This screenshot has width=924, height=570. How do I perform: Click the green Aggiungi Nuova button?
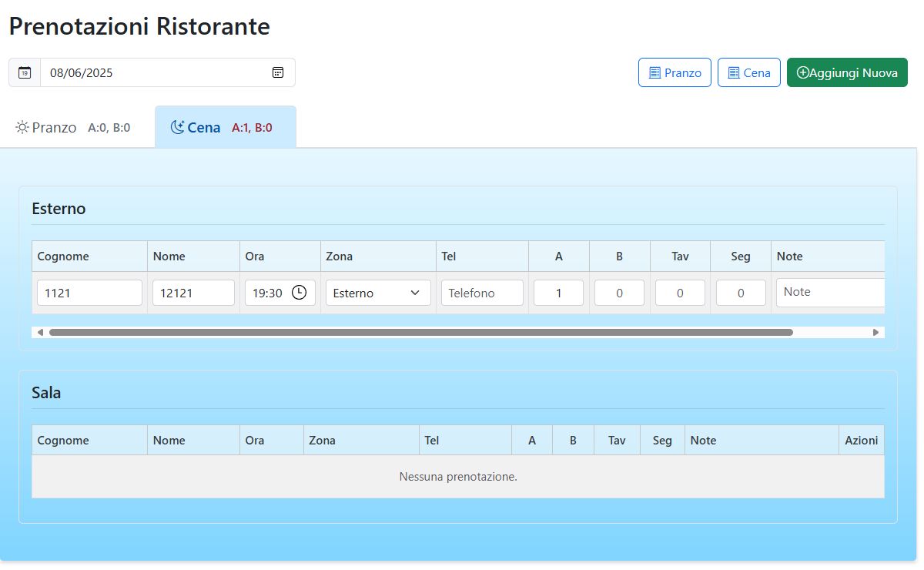tap(847, 72)
